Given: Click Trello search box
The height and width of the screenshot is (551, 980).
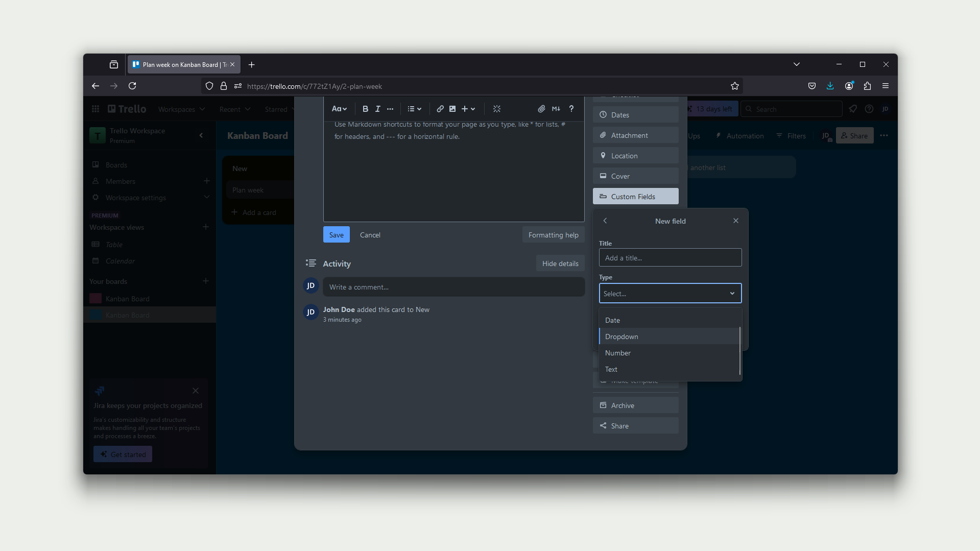Looking at the screenshot, I should (791, 109).
